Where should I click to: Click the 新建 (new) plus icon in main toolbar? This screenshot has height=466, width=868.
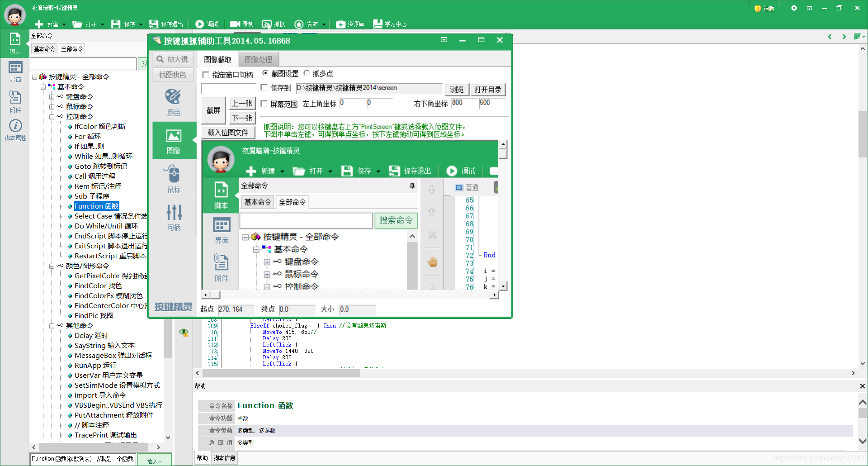[x=39, y=24]
